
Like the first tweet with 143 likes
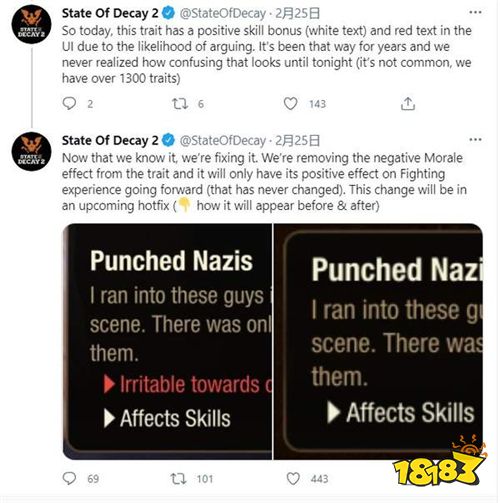click(x=291, y=104)
